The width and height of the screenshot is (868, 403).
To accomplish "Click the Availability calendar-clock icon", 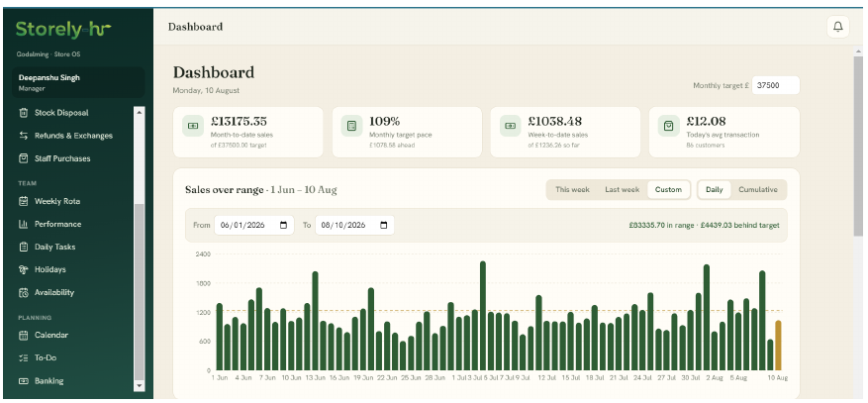I will 23,292.
